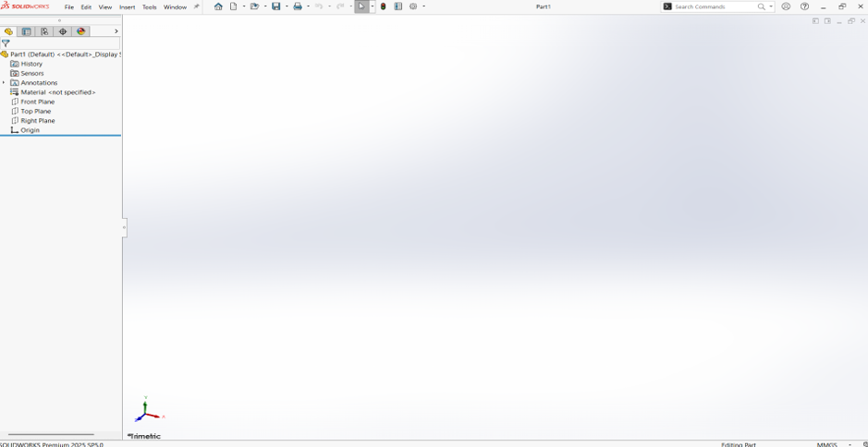
Task: Select the Right Plane tree item
Action: click(x=32, y=121)
